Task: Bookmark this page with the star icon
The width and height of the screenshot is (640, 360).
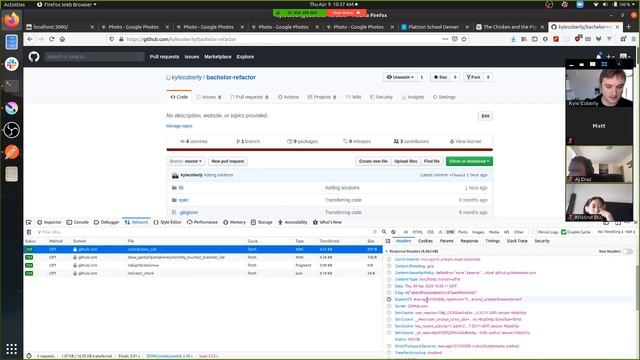Action: tap(464, 39)
